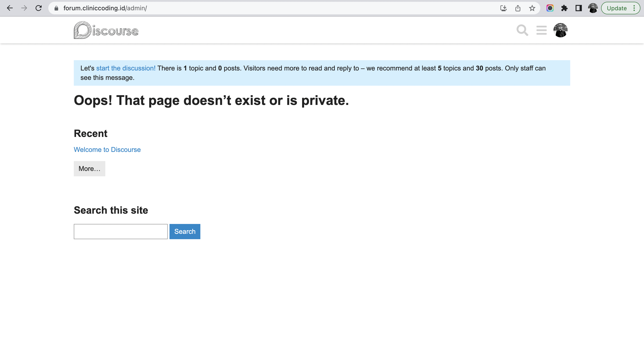This screenshot has height=362, width=644.
Task: Reload the page with refresh icon
Action: point(38,8)
